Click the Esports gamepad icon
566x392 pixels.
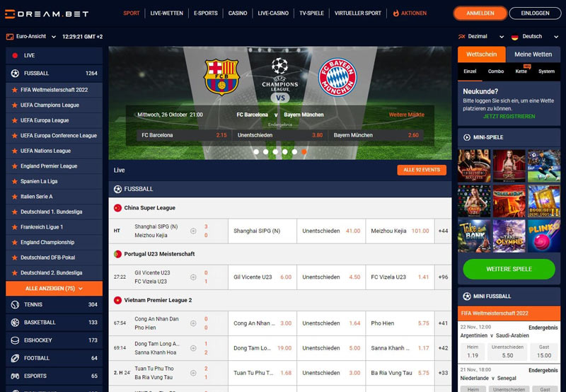click(x=15, y=376)
